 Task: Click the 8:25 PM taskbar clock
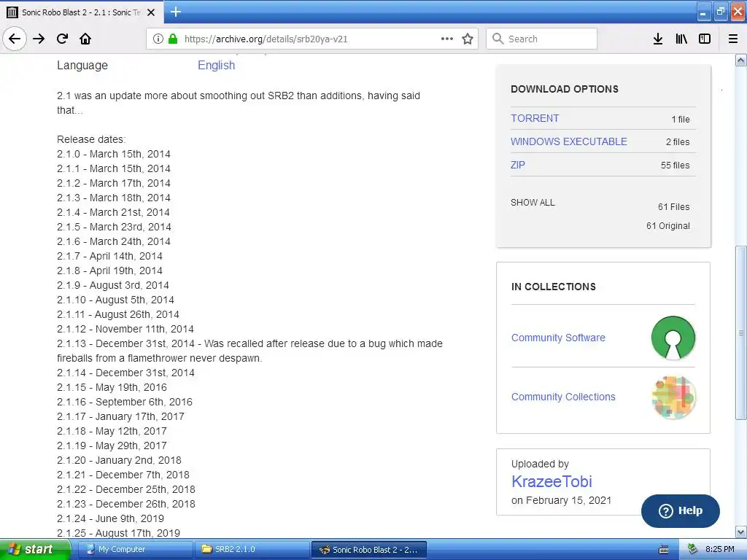click(719, 549)
